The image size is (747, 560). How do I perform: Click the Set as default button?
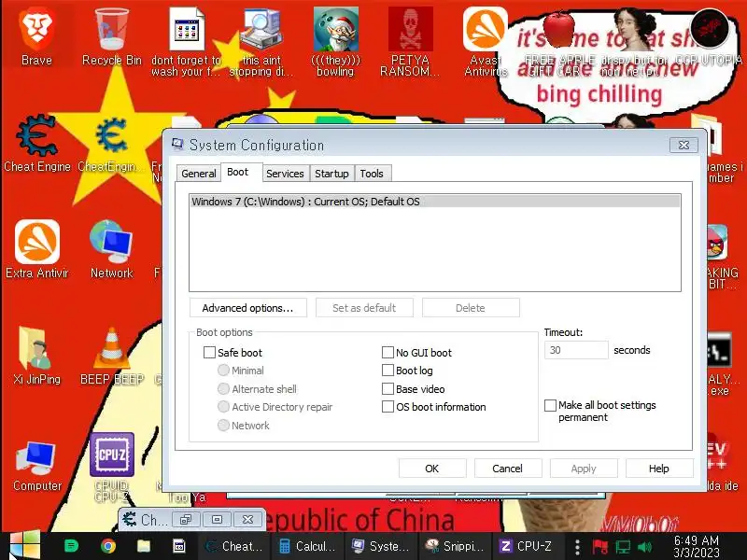[x=364, y=308]
